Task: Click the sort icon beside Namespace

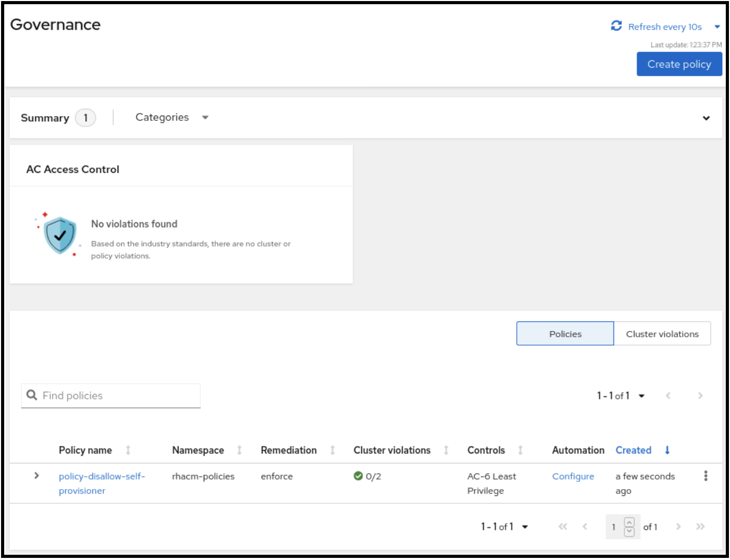Action: 239,450
